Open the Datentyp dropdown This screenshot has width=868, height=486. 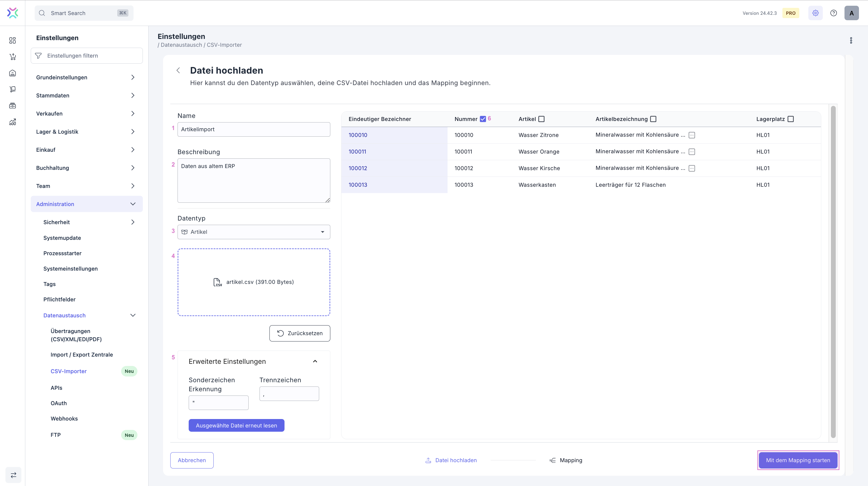coord(253,232)
